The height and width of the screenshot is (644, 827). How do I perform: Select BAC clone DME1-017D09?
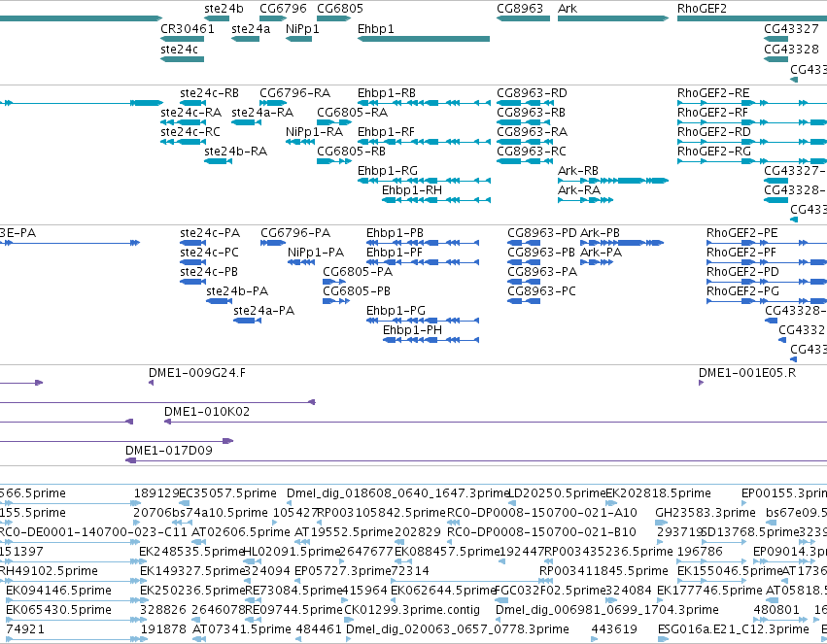click(476, 460)
